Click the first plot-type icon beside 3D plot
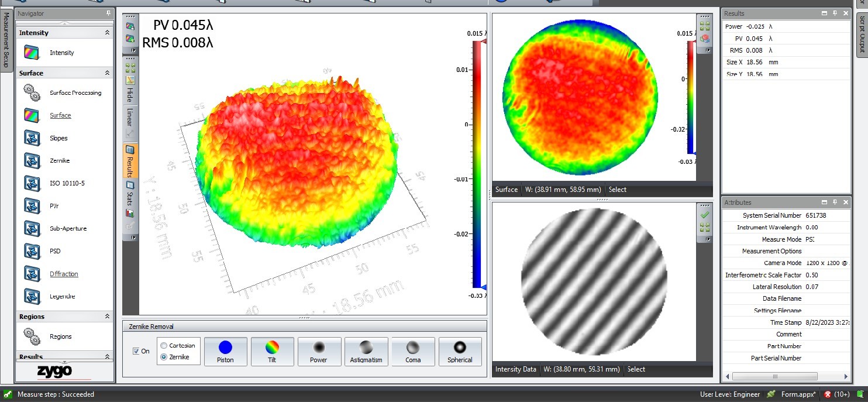Viewport: 868px width, 402px height. (130, 26)
